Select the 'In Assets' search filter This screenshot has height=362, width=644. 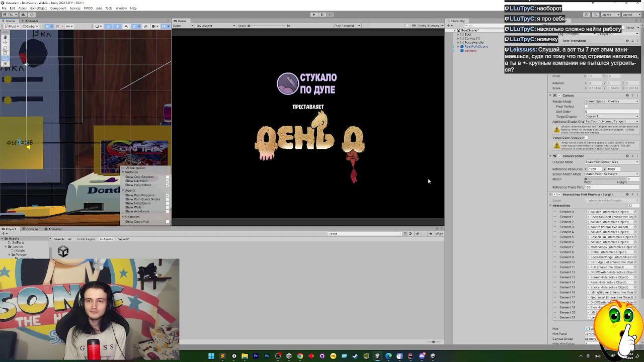106,239
